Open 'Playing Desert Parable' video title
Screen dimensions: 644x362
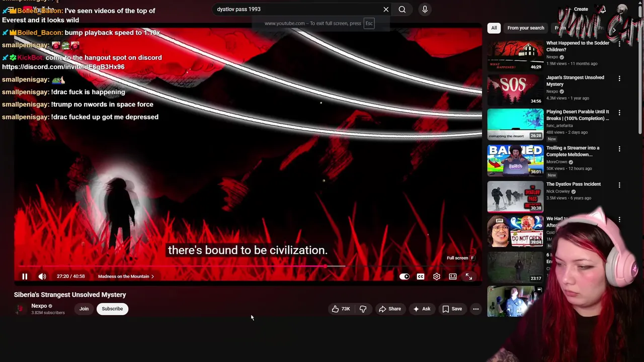pos(578,115)
